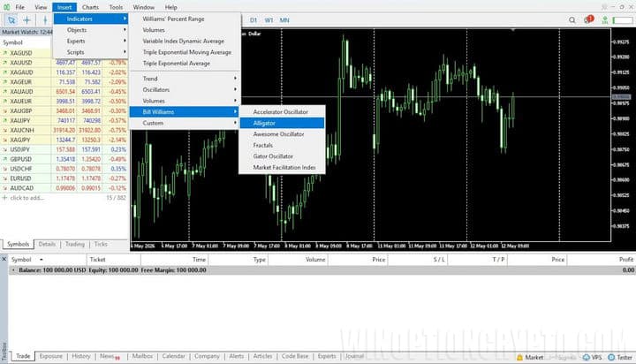
Task: Insert the Gator Oscillator indicator
Action: [282, 156]
